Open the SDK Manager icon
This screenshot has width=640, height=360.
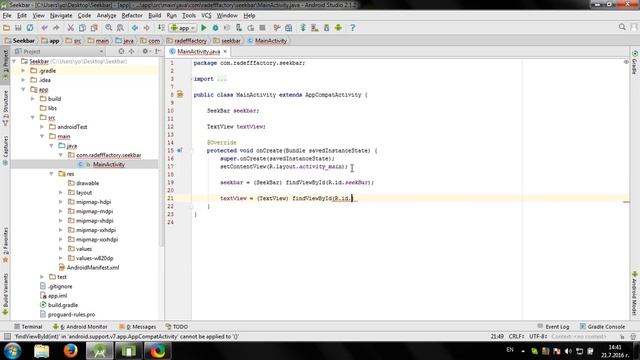pos(327,28)
